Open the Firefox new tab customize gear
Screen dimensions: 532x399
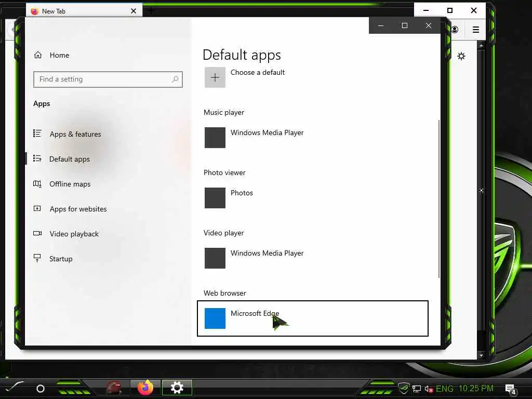pyautogui.click(x=461, y=56)
